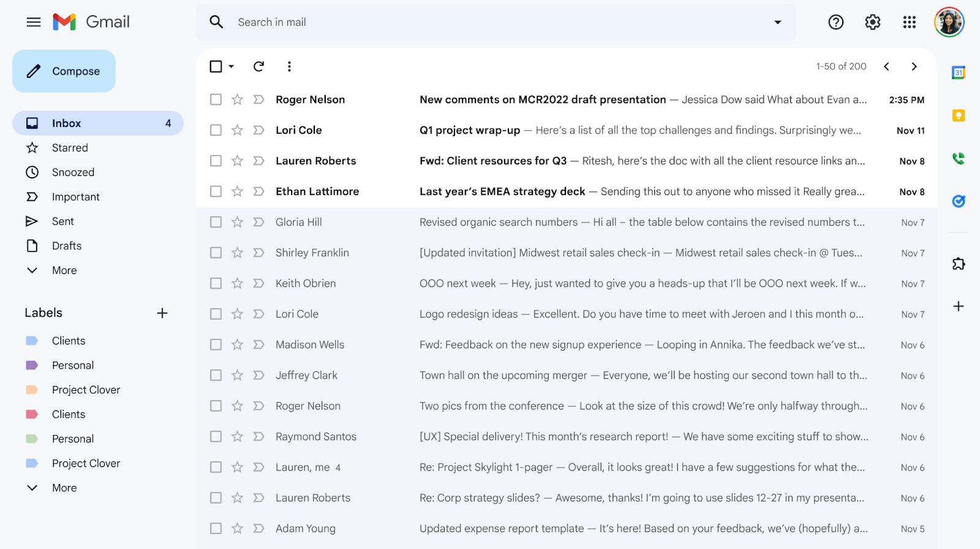The image size is (980, 549).
Task: Open the Drafts folder
Action: pos(67,246)
